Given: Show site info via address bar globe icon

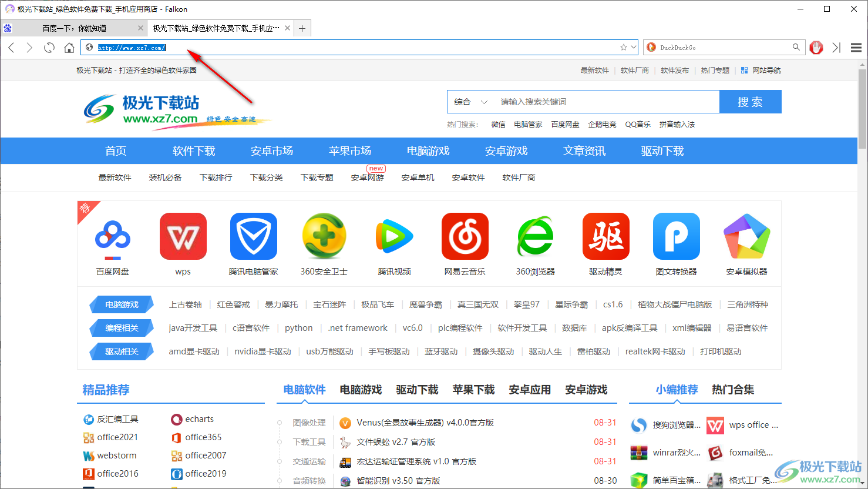Looking at the screenshot, I should point(89,48).
